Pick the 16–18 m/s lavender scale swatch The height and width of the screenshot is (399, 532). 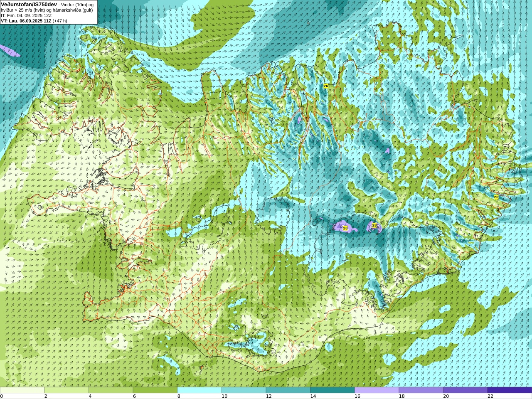coord(377,390)
